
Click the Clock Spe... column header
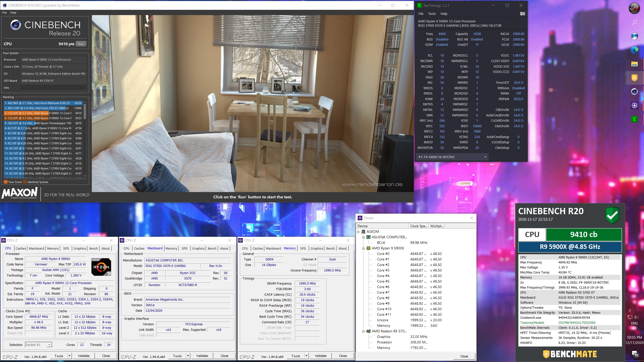coord(418,226)
